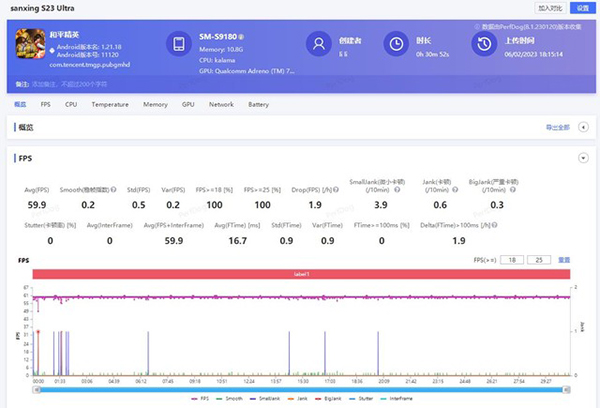Image resolution: width=600 pixels, height=408 pixels.
Task: Click the FPS threshold field showing 18
Action: [511, 259]
